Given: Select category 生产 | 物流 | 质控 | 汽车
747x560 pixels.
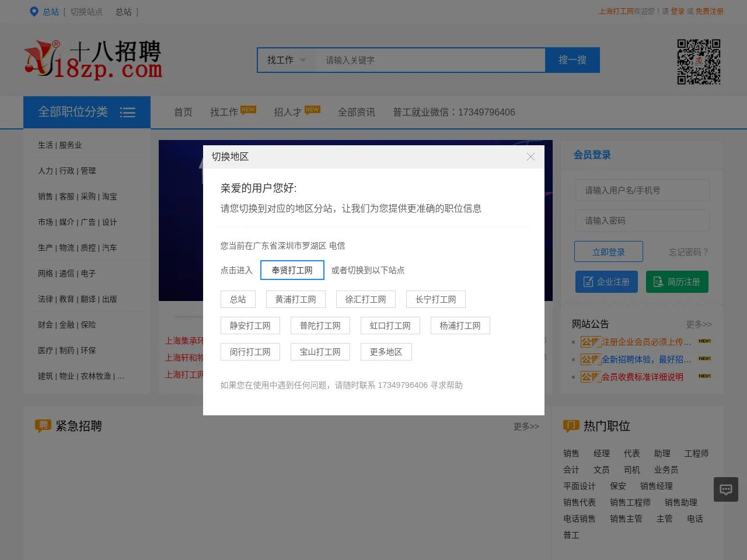Looking at the screenshot, I should (78, 247).
